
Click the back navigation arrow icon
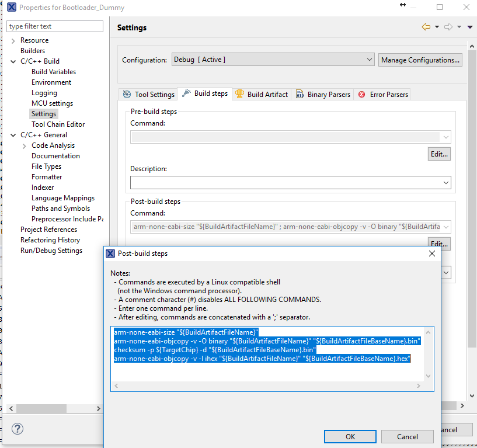[426, 27]
